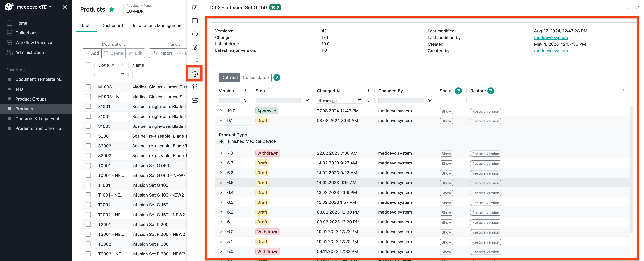Open the Version column menu dots

(x=246, y=91)
